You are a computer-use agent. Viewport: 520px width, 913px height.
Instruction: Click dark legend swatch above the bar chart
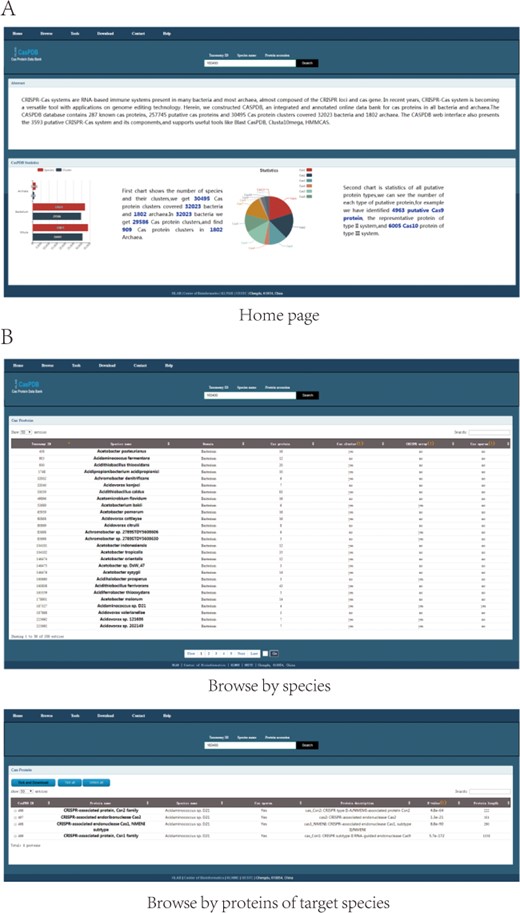(x=61, y=170)
